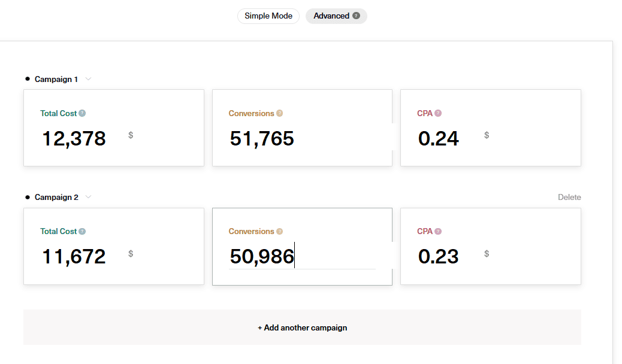Delete Campaign 2

[x=569, y=197]
